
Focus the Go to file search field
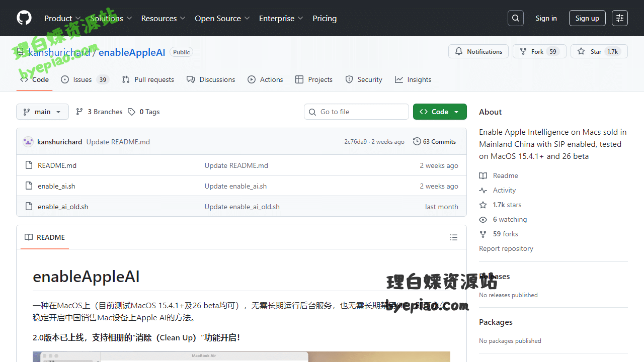tap(356, 112)
